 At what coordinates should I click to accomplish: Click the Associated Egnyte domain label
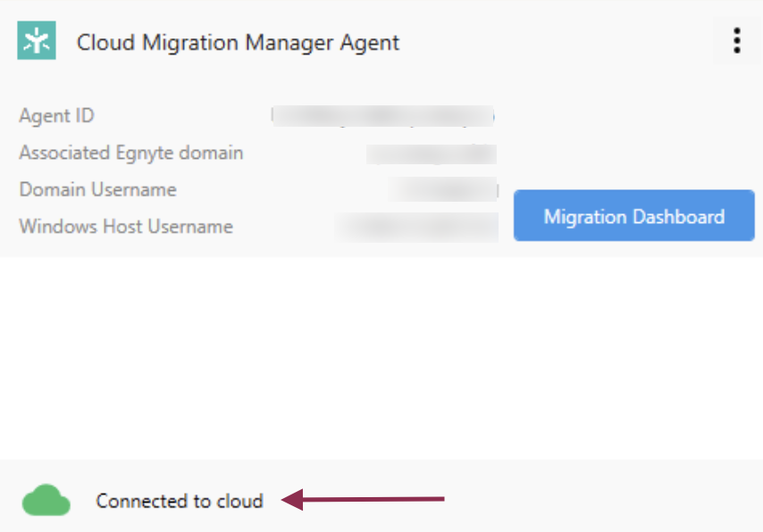[130, 153]
